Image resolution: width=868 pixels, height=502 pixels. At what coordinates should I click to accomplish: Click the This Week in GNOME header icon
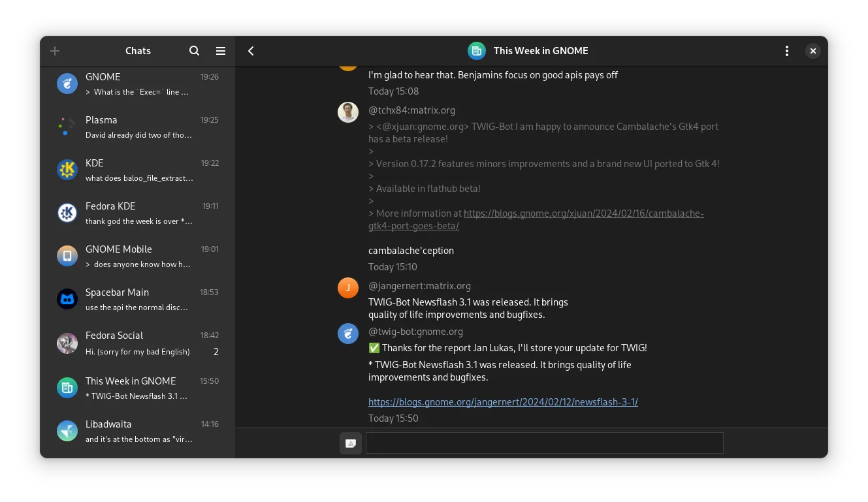tap(477, 51)
